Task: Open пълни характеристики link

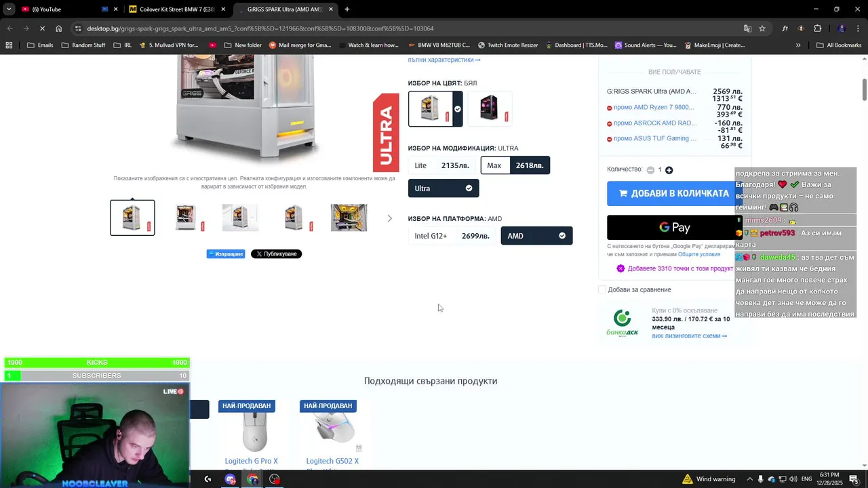Action: coord(444,60)
